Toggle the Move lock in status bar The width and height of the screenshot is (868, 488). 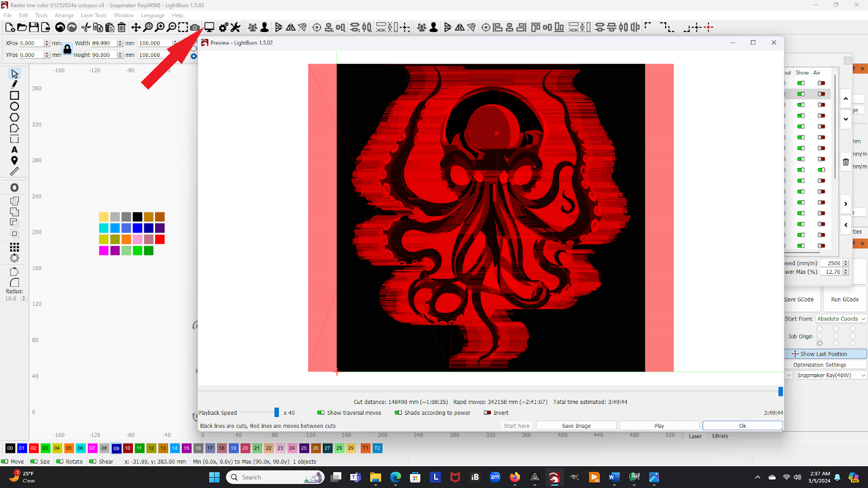point(4,461)
